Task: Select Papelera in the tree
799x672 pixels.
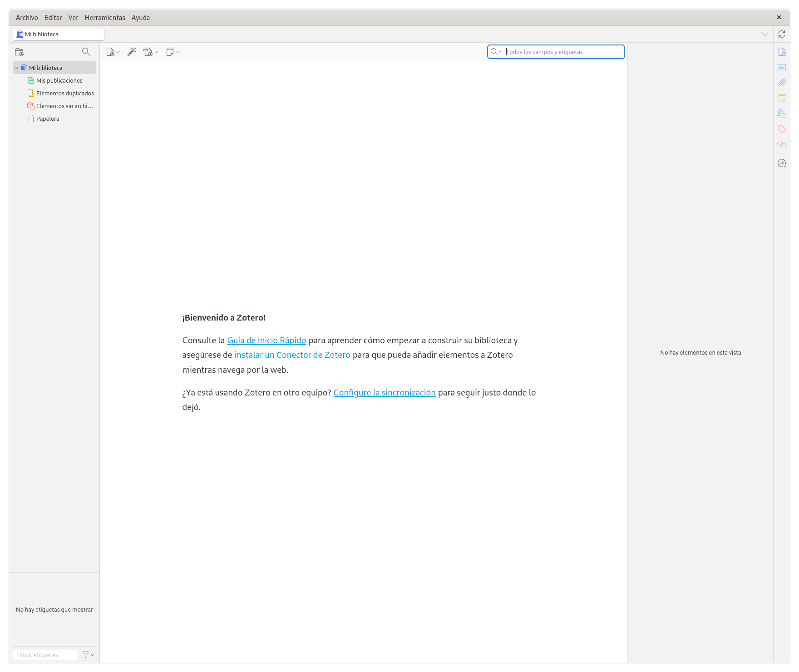Action: tap(54, 119)
